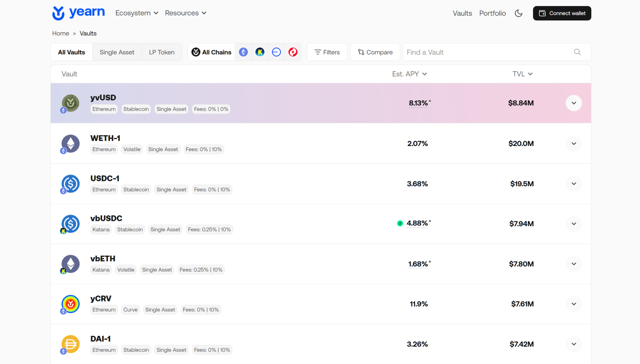This screenshot has width=640, height=364.
Task: Click the search magnifier icon
Action: tap(577, 52)
